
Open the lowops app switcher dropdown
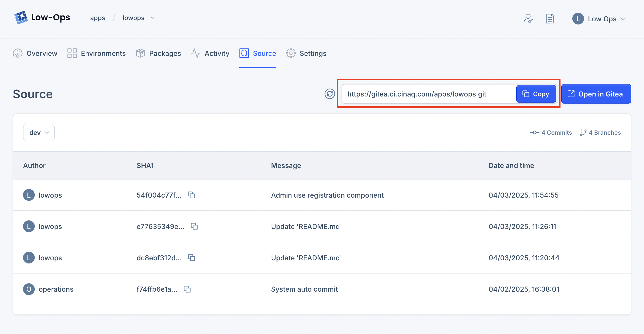[x=138, y=18]
